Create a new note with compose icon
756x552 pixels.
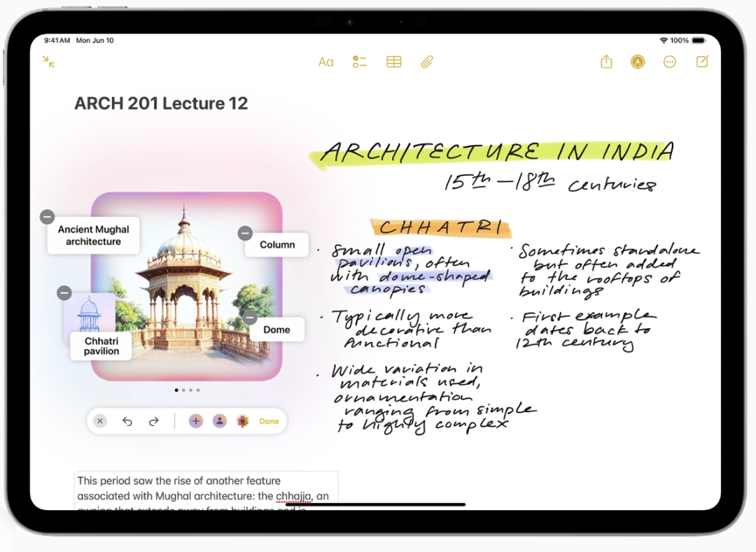(x=702, y=62)
